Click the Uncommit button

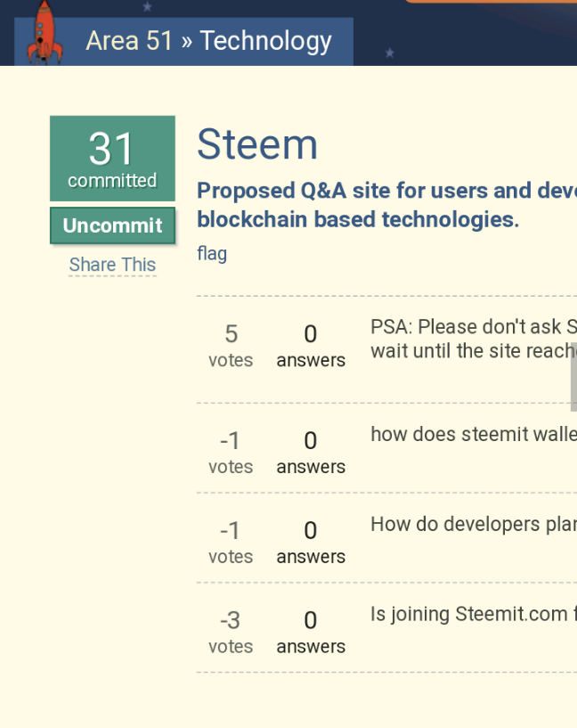click(x=113, y=225)
